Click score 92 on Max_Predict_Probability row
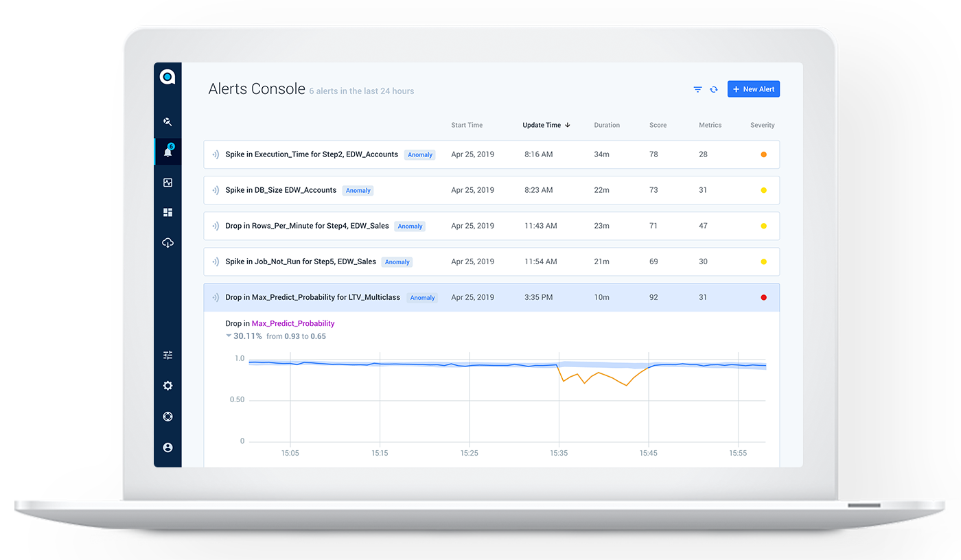This screenshot has width=961, height=560. (653, 297)
